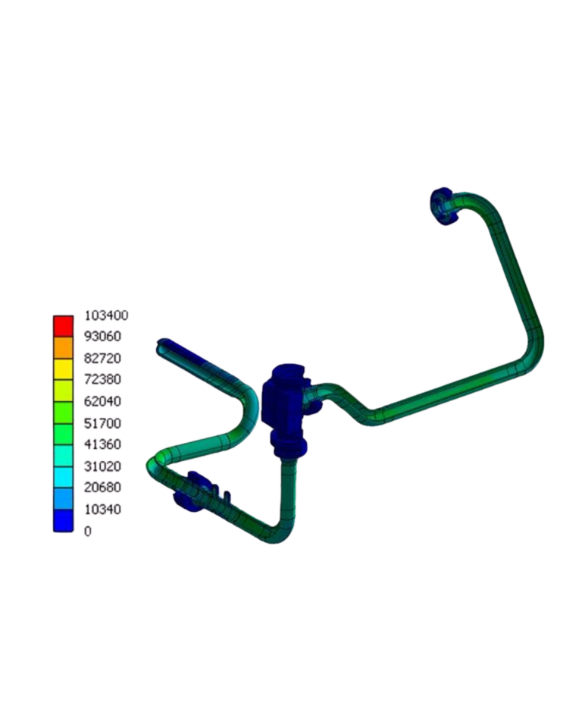This screenshot has width=582, height=728.
Task: Click the 51700 legend label
Action: point(102,422)
